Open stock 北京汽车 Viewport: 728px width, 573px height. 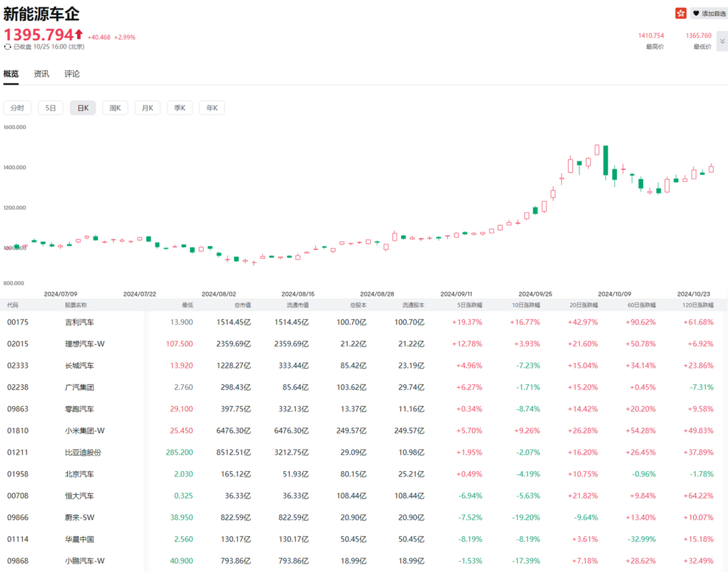pyautogui.click(x=79, y=474)
